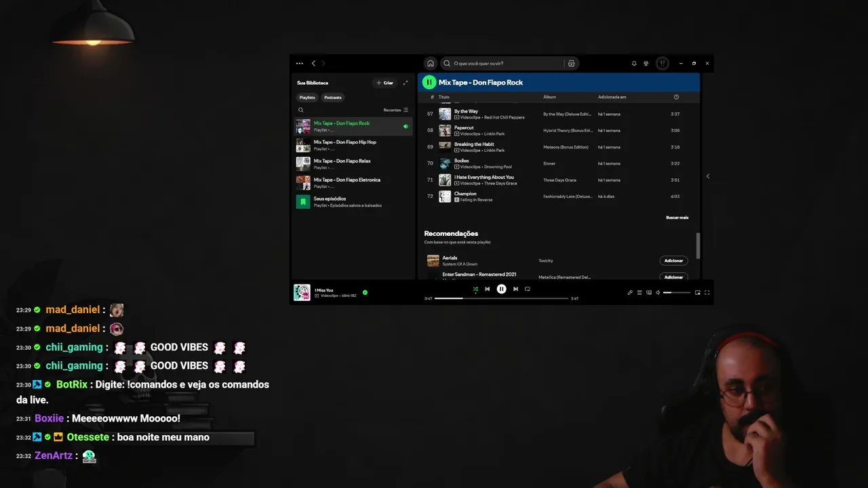Open the Red Hot Chili Peppers artist link
The width and height of the screenshot is (868, 488).
point(504,117)
